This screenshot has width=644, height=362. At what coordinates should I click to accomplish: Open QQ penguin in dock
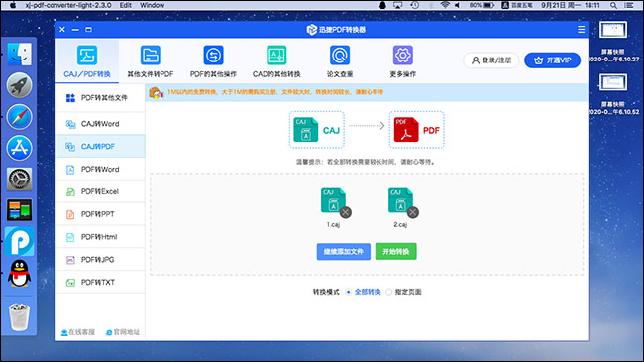(x=19, y=273)
